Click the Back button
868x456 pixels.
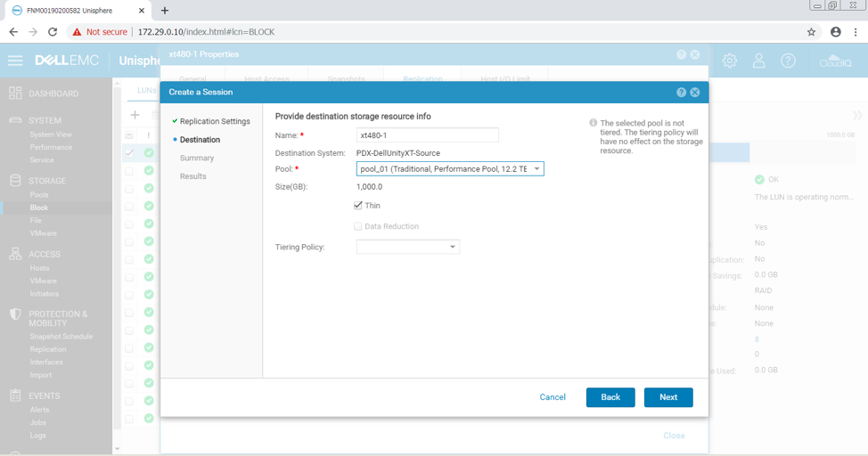pyautogui.click(x=610, y=397)
